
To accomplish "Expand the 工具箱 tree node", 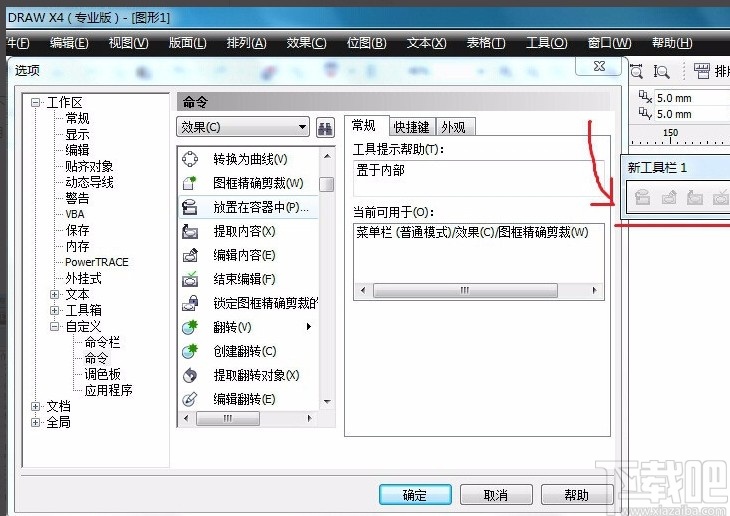I will coord(54,310).
